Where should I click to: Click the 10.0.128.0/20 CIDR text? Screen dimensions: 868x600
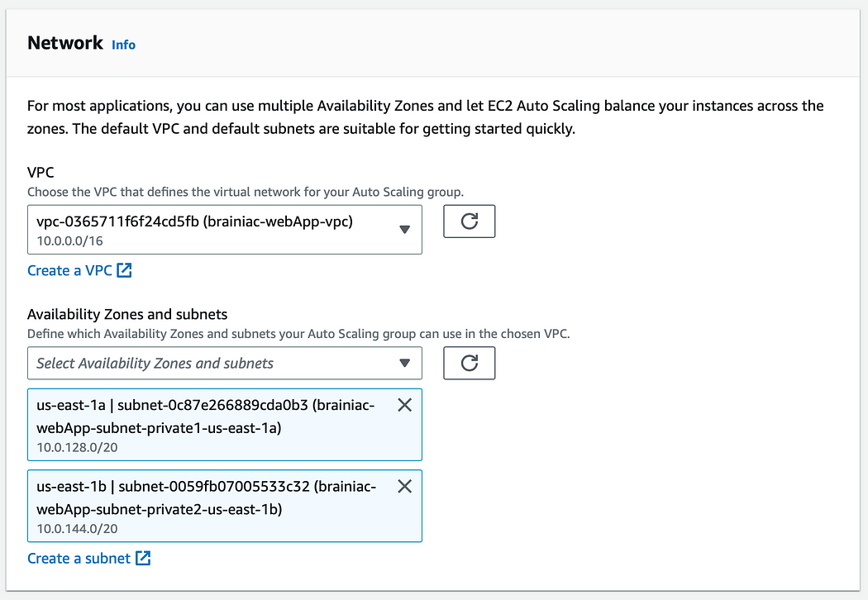point(77,447)
